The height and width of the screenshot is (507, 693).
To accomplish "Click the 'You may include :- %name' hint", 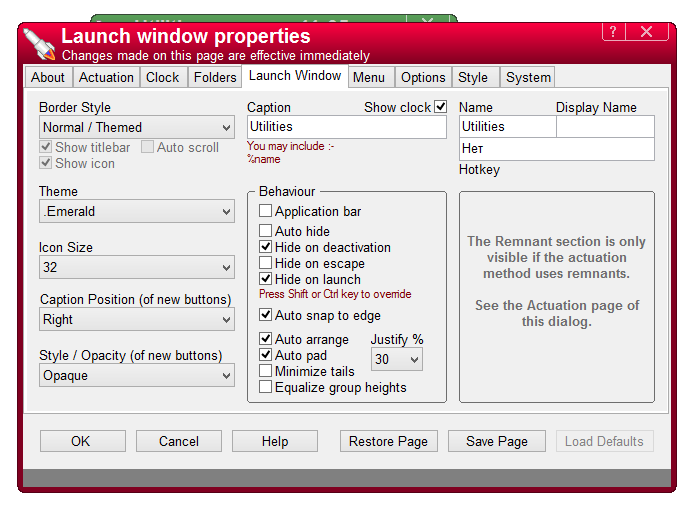I will (290, 152).
